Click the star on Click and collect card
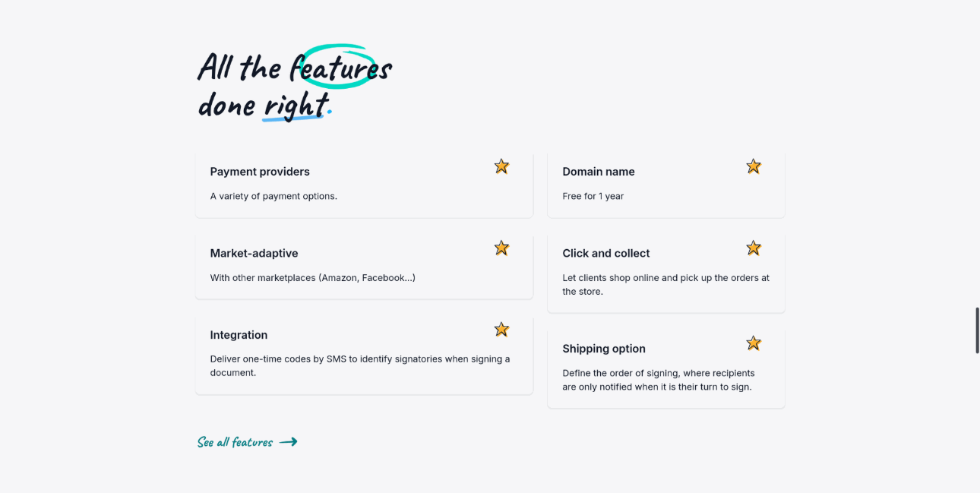Screen dimensions: 980x493 (x=753, y=248)
